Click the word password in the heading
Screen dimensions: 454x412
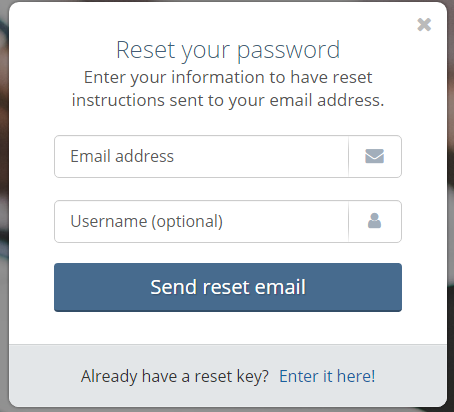pos(289,51)
